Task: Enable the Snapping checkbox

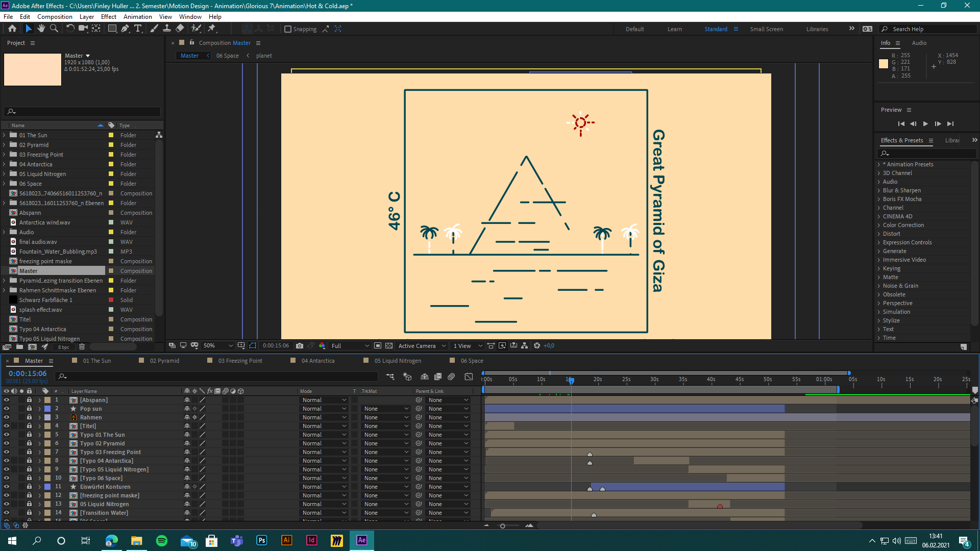Action: coord(288,29)
